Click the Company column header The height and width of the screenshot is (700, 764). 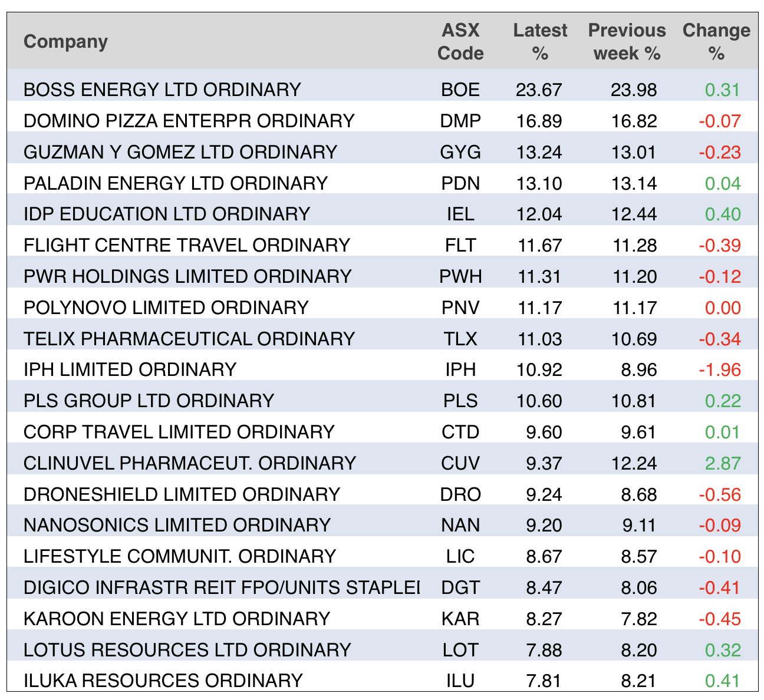click(x=66, y=42)
